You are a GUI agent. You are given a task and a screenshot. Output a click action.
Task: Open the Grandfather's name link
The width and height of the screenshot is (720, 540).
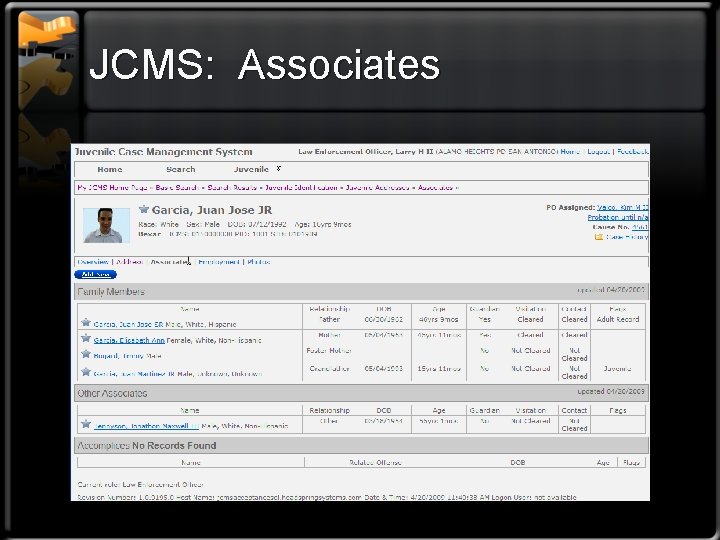[134, 374]
